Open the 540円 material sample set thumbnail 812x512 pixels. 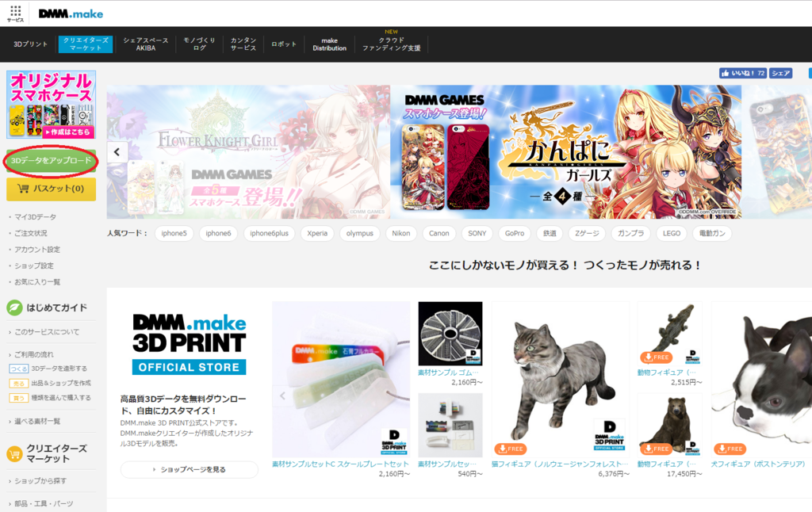[x=450, y=425]
